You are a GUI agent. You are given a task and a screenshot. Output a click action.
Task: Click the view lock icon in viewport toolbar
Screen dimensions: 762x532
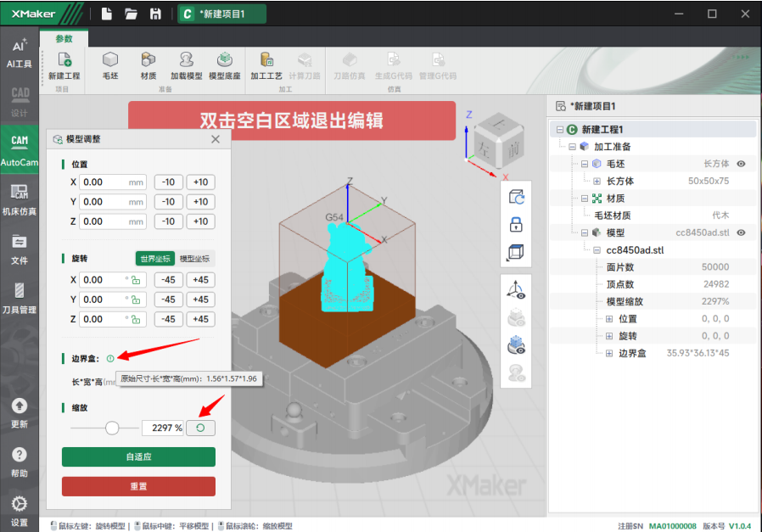(516, 225)
